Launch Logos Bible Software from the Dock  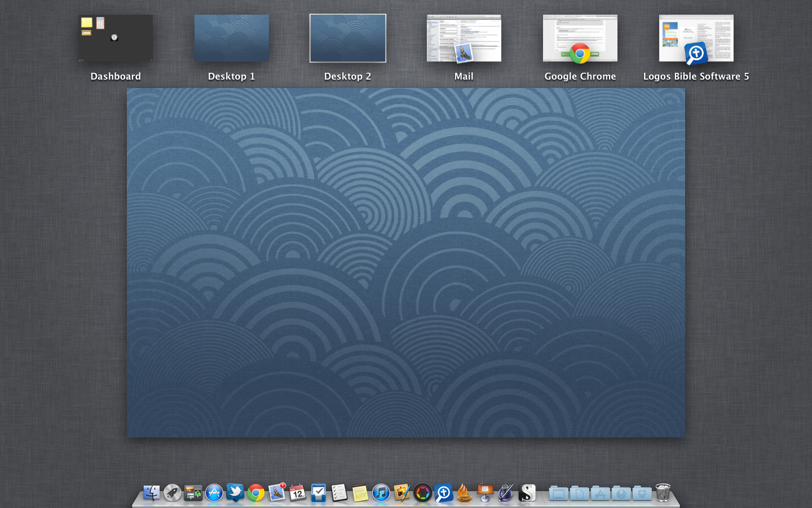tap(444, 493)
